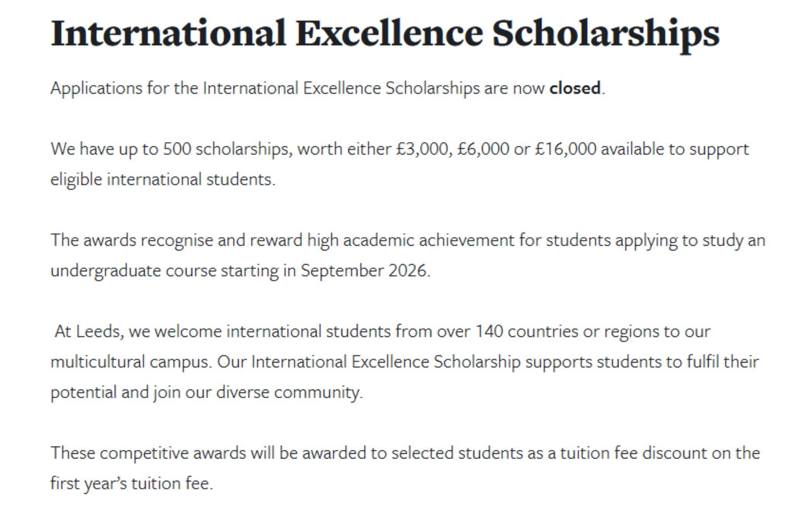812x510 pixels.
Task: Click the word "Applications" in first sentence
Action: point(97,88)
